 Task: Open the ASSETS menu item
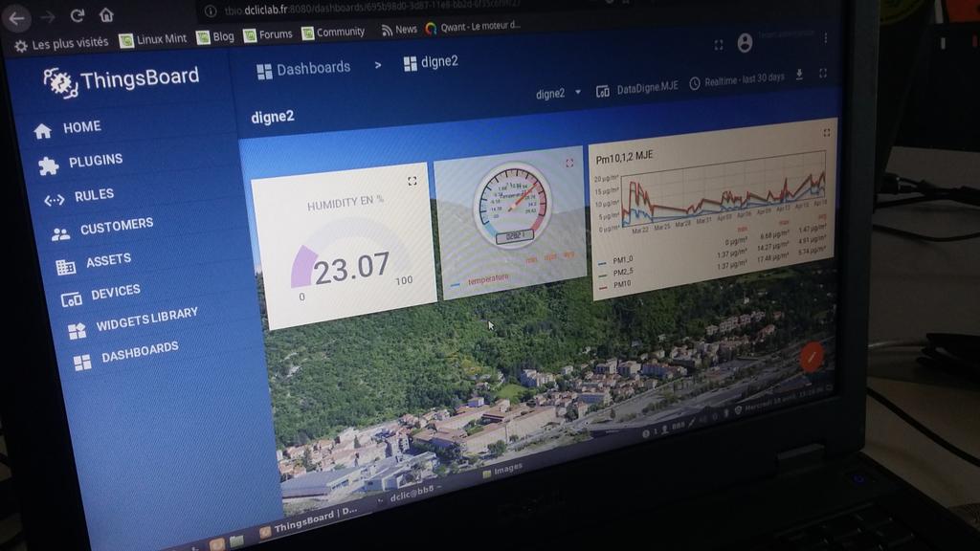click(93, 262)
